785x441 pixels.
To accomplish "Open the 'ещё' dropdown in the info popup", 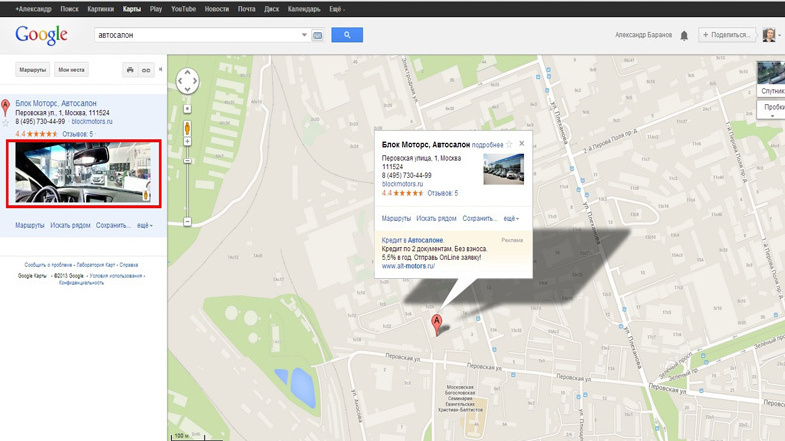I will click(x=510, y=218).
